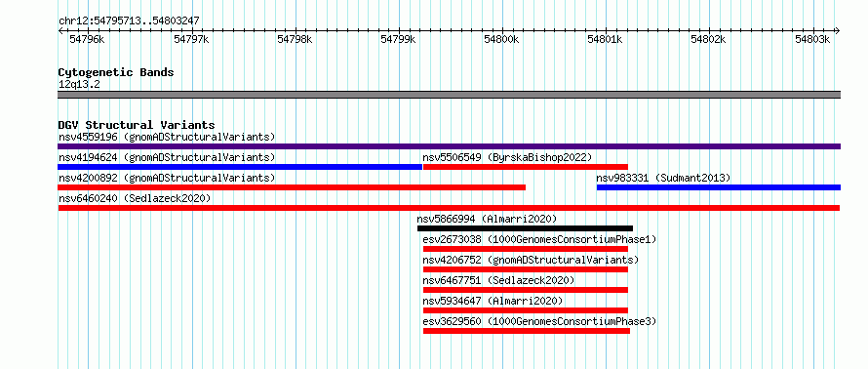This screenshot has width=868, height=369.
Task: Open esv2673038 1000GenomesConsortiumPhase1 label
Action: pyautogui.click(x=539, y=239)
